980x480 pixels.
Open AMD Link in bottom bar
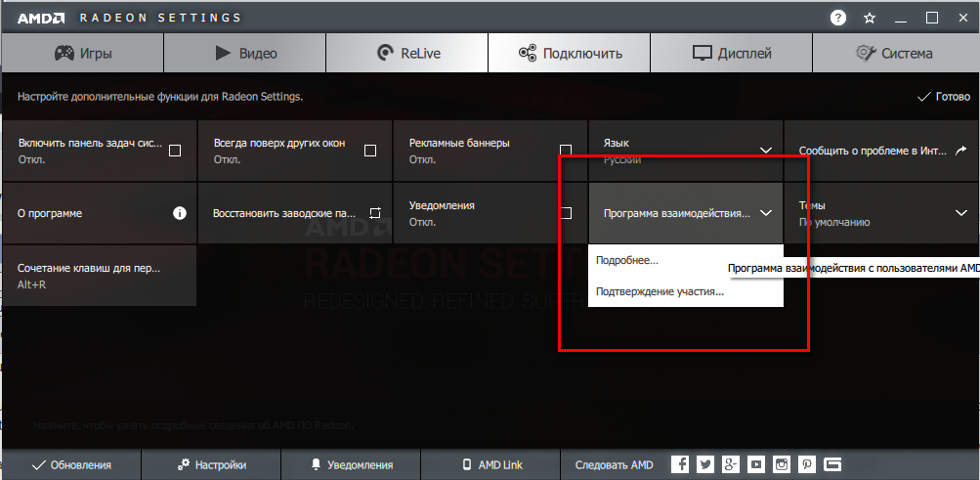pyautogui.click(x=491, y=465)
